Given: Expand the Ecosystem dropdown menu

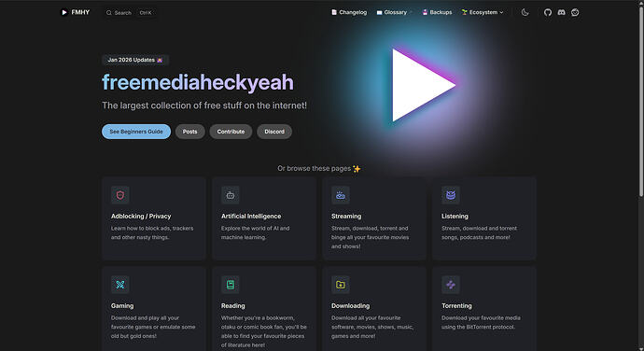Looking at the screenshot, I should click(483, 12).
